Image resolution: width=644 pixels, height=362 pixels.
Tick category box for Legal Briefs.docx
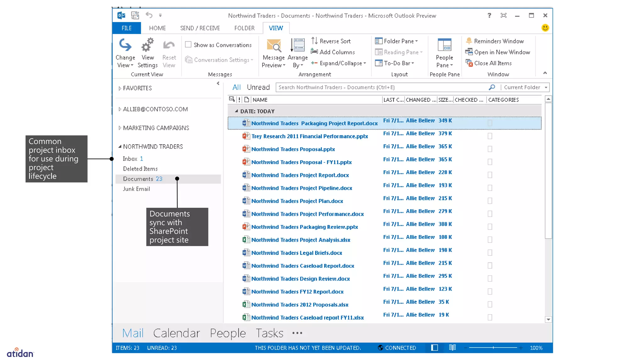[490, 252]
